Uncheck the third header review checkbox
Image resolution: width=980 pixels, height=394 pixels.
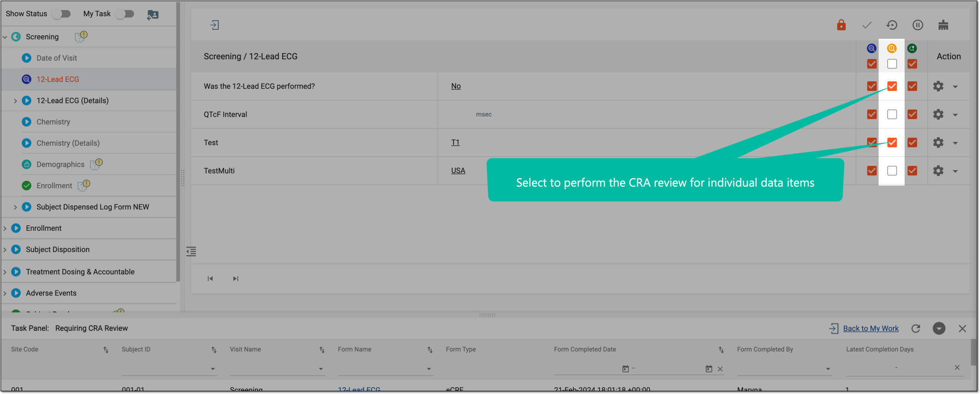[912, 64]
